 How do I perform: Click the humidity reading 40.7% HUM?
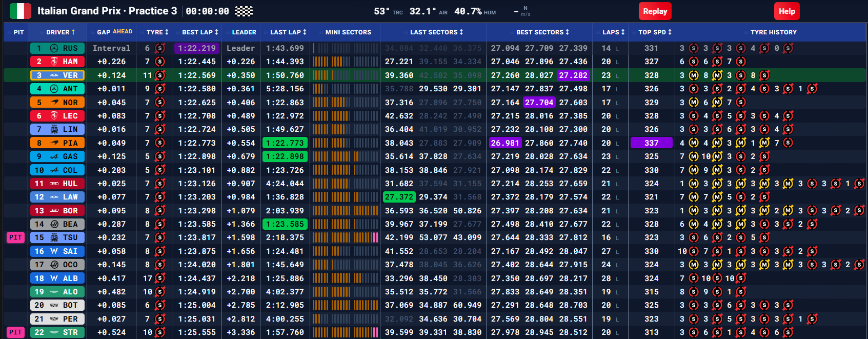[475, 11]
